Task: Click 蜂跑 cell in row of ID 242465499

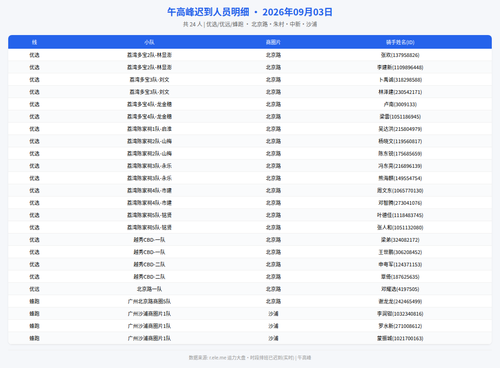Action: pyautogui.click(x=34, y=302)
